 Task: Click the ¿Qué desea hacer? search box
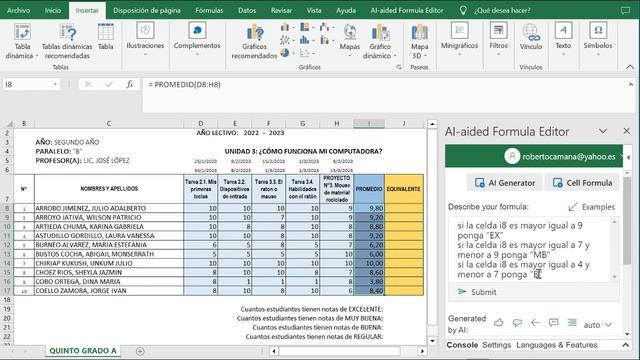point(502,10)
